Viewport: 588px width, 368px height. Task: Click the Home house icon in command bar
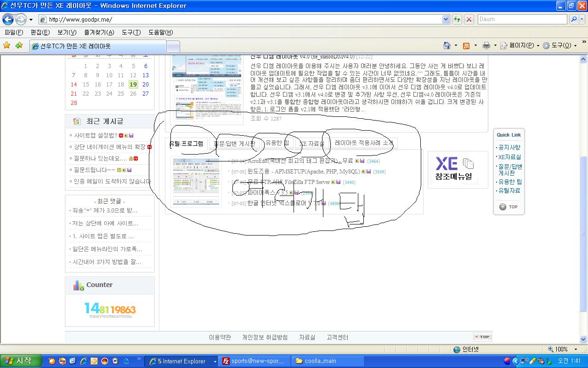(x=447, y=46)
